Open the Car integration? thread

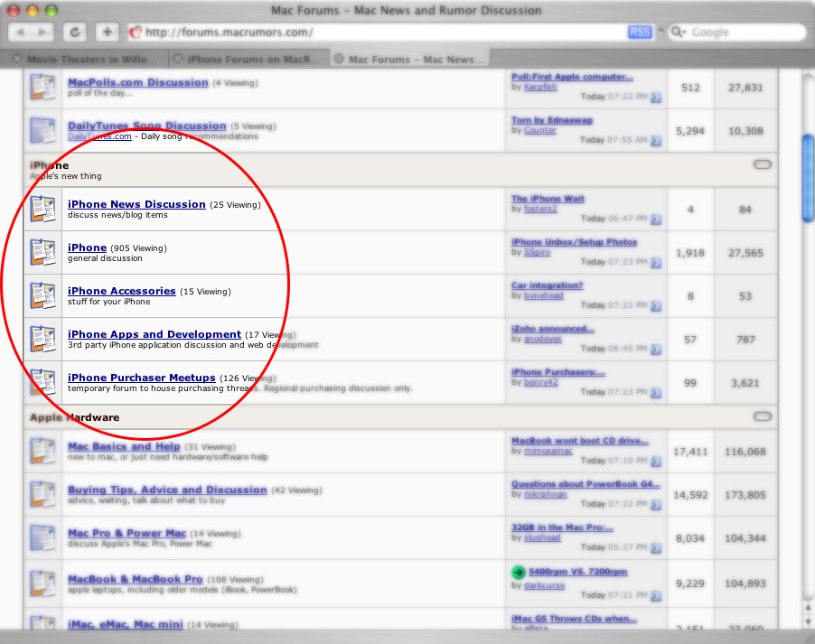tap(547, 285)
